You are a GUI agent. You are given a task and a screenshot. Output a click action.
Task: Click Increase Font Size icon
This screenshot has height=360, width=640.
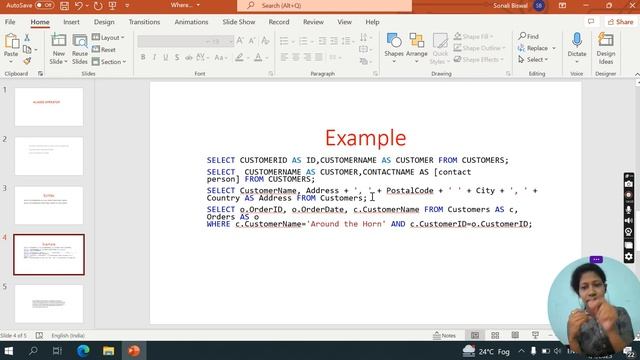(240, 41)
